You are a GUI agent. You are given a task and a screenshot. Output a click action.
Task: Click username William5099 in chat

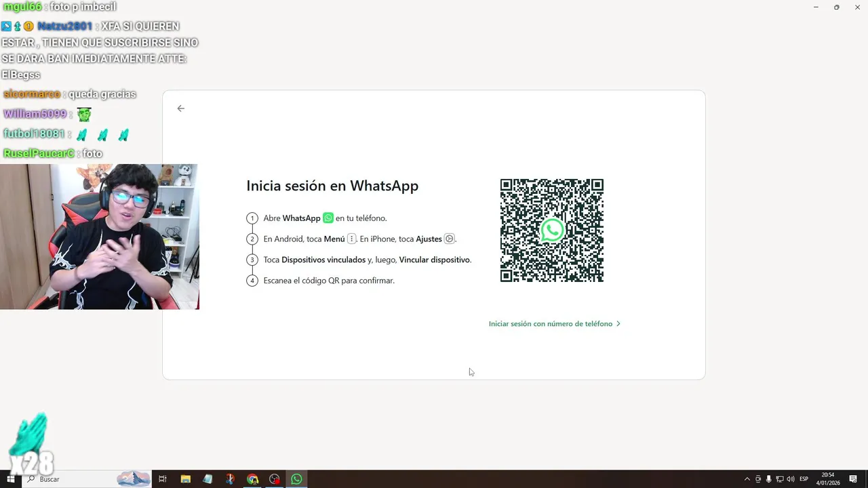coord(35,114)
